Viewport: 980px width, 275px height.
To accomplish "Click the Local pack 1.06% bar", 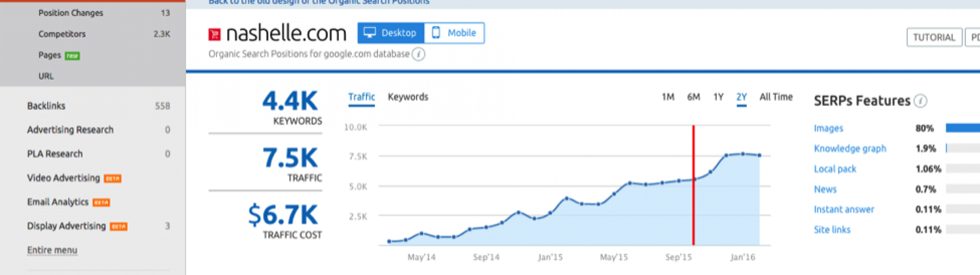I will click(x=963, y=169).
